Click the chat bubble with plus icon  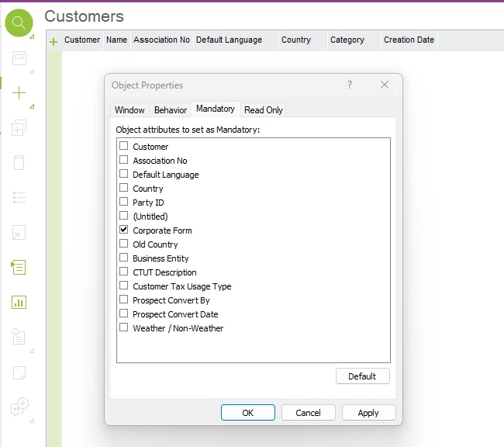coord(19,406)
